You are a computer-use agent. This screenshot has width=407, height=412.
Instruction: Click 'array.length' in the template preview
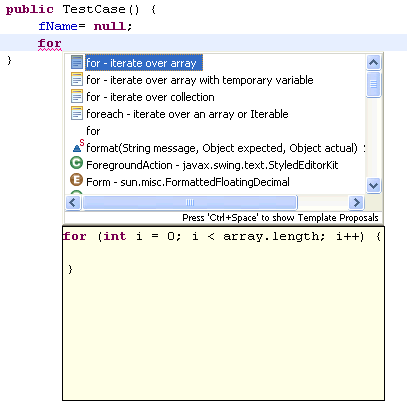click(x=272, y=236)
